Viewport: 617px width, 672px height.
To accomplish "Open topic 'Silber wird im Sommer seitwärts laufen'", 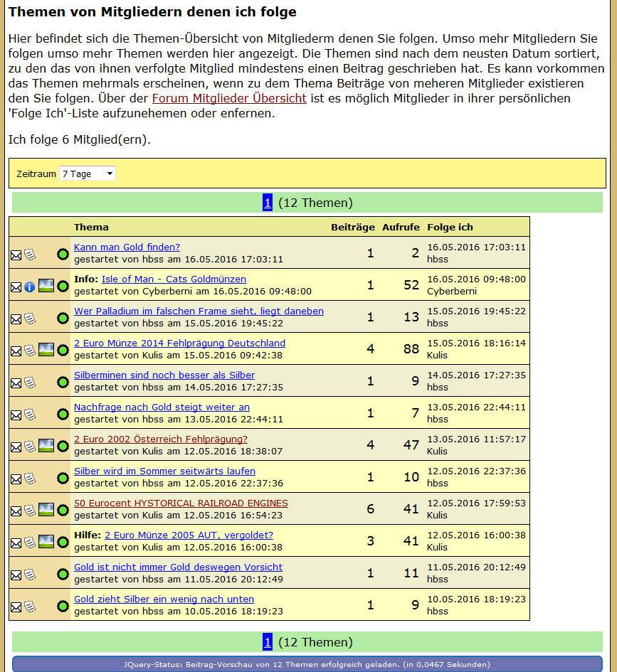I will [x=164, y=471].
